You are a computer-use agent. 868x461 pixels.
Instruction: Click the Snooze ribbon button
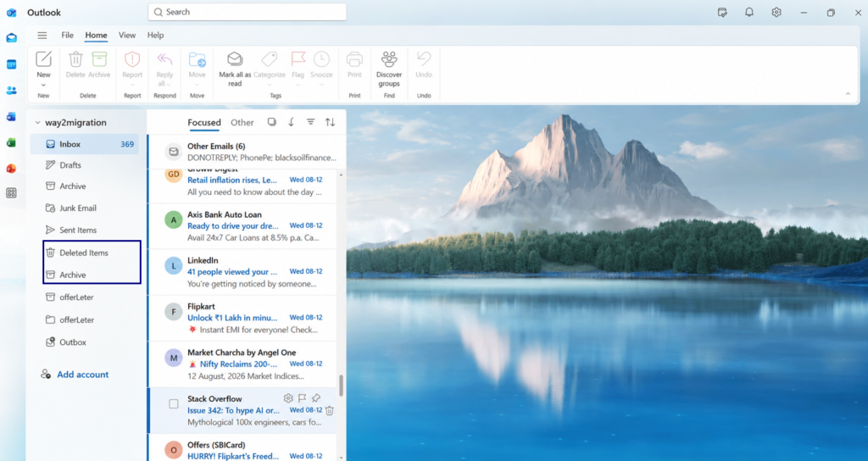click(x=321, y=64)
